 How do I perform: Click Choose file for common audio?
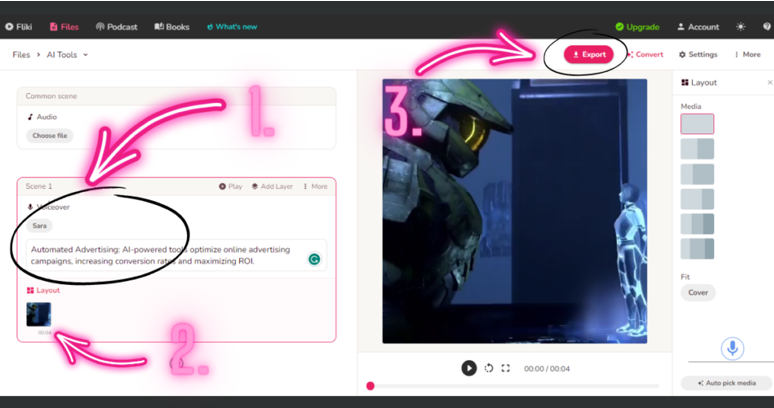tap(49, 135)
